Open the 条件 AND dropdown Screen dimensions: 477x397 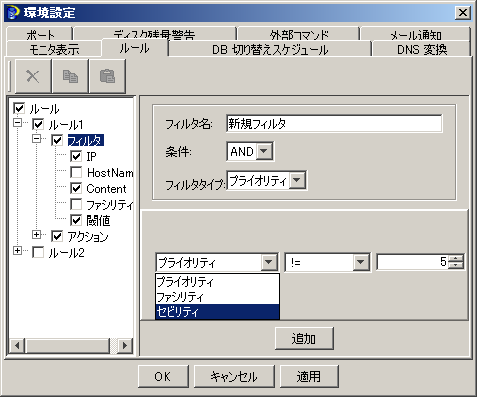pos(264,151)
